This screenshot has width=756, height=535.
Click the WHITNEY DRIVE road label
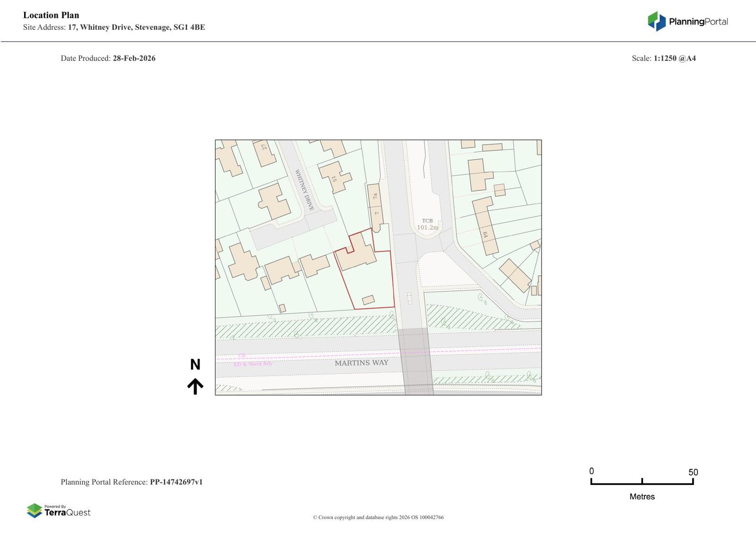pyautogui.click(x=304, y=190)
